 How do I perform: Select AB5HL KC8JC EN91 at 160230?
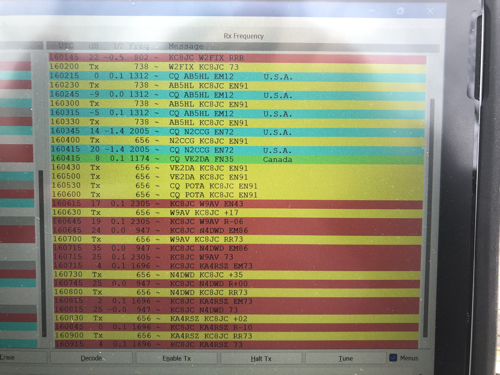(x=237, y=86)
